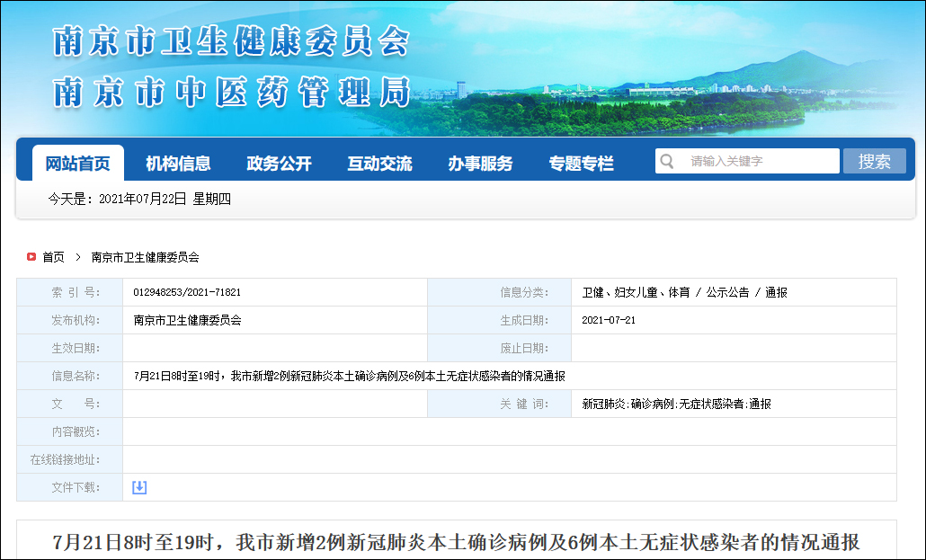Click the 搜索 button

click(874, 161)
